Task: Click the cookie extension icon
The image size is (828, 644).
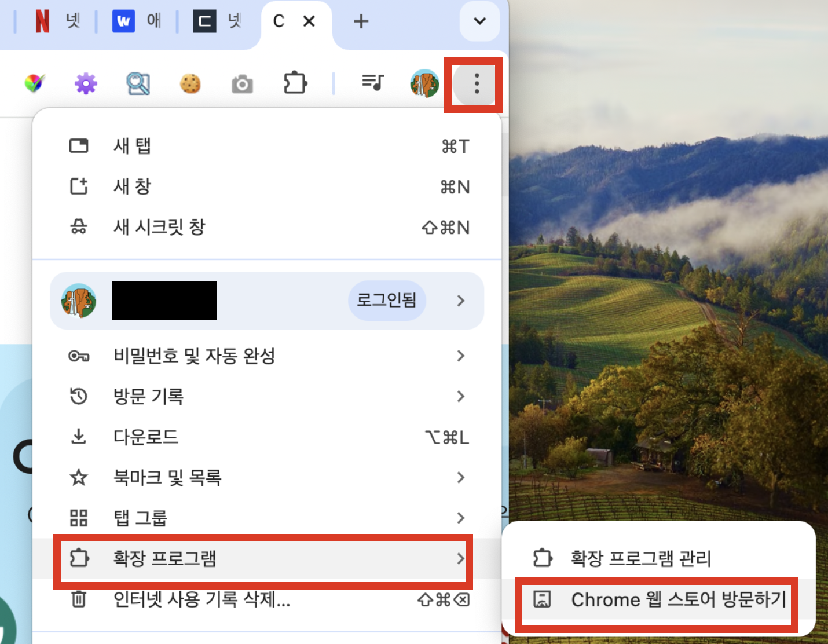Action: point(190,83)
